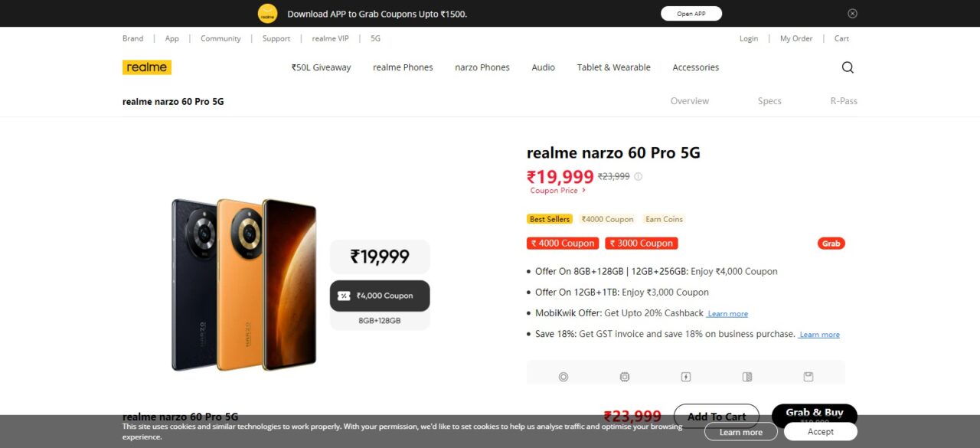Click the display screen spec icon

click(747, 377)
